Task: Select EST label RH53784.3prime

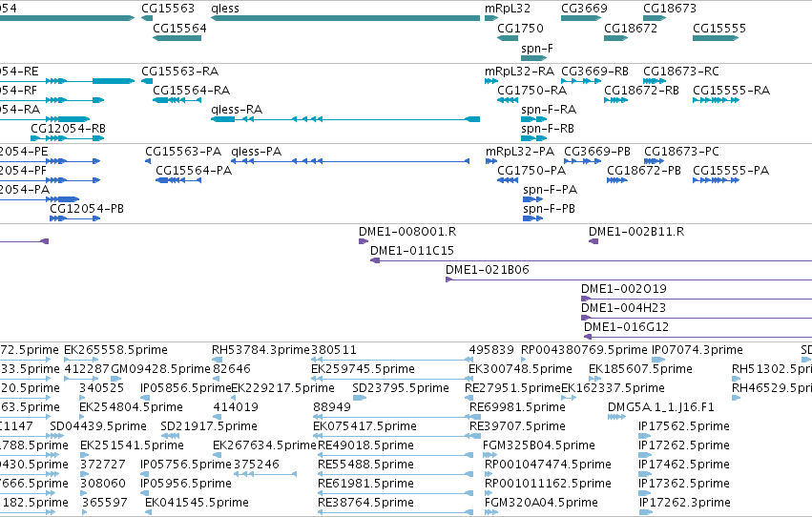Action: (x=260, y=350)
